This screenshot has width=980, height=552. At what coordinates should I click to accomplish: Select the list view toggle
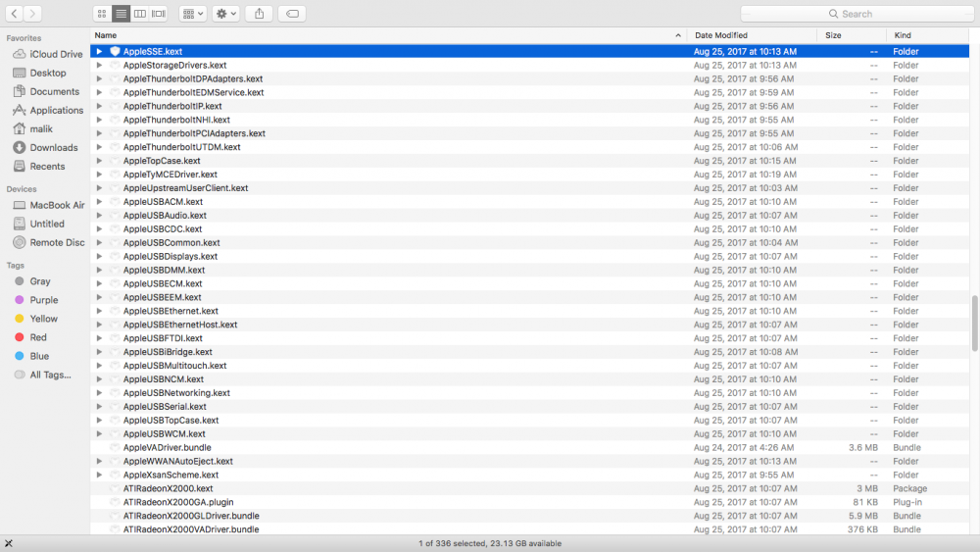[121, 14]
